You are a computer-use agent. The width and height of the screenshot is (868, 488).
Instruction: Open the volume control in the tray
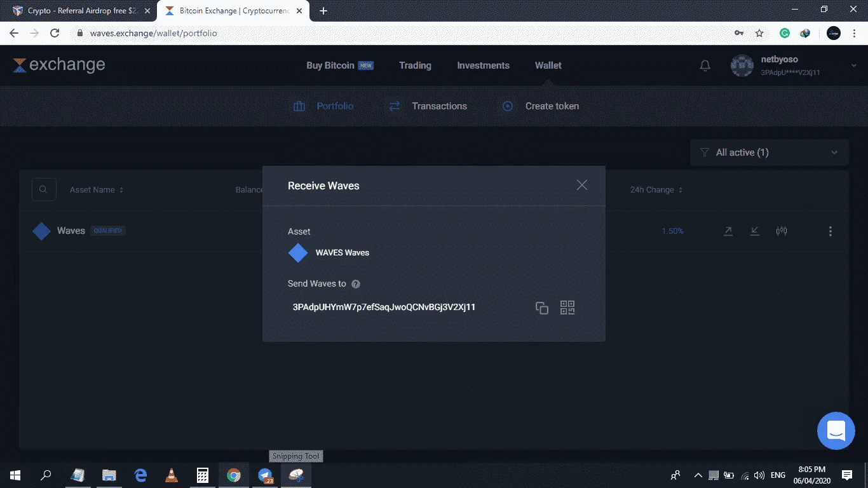coord(759,475)
